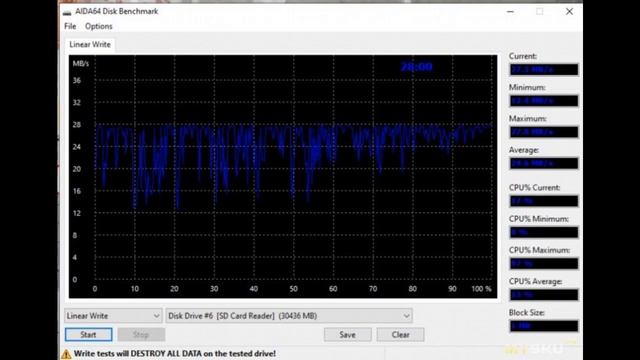Click the AIDA64 Disk Benchmark title icon

67,12
